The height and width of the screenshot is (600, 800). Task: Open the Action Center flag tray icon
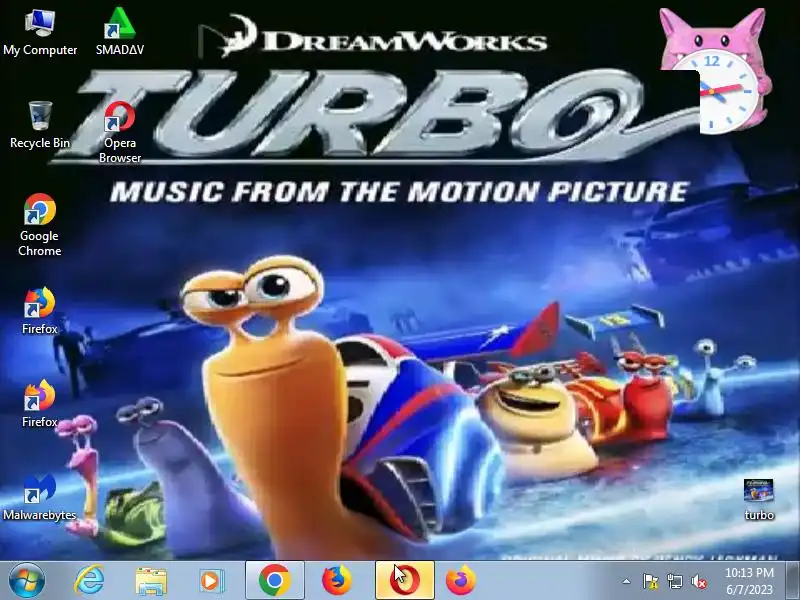(x=650, y=581)
